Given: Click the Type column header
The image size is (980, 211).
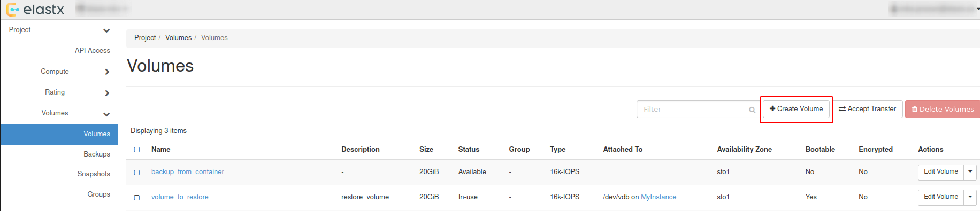Looking at the screenshot, I should click(x=558, y=150).
